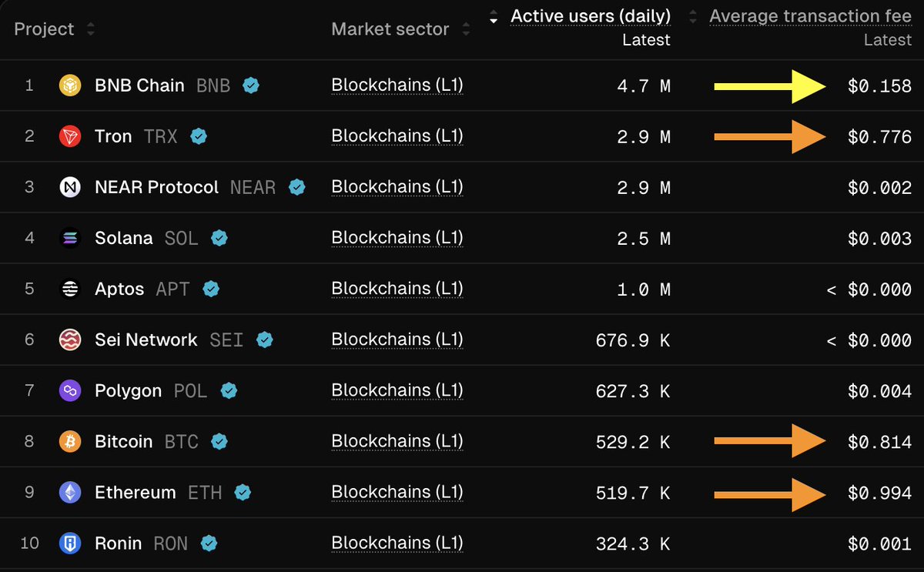The width and height of the screenshot is (924, 572).
Task: Open the Solana project name
Action: point(124,238)
